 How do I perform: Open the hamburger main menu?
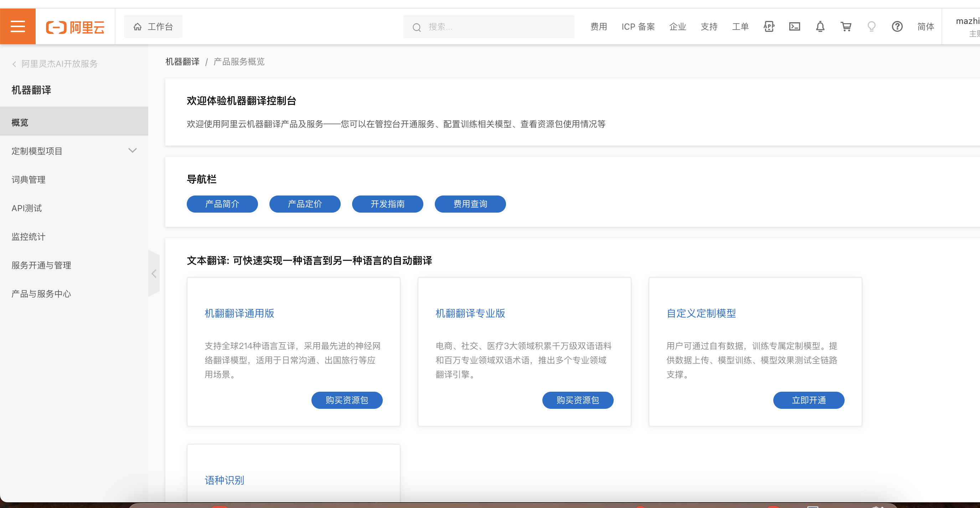(x=17, y=27)
